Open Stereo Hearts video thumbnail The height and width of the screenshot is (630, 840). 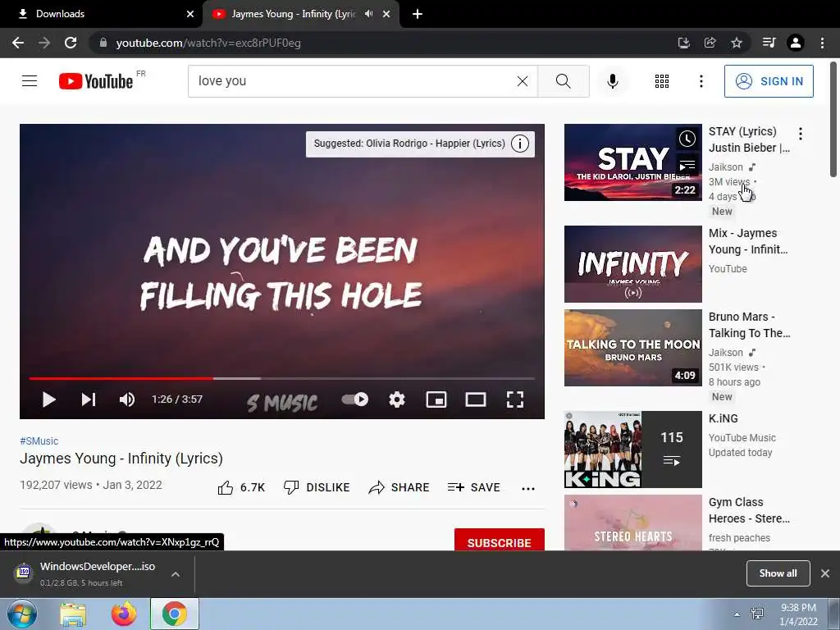pyautogui.click(x=632, y=523)
